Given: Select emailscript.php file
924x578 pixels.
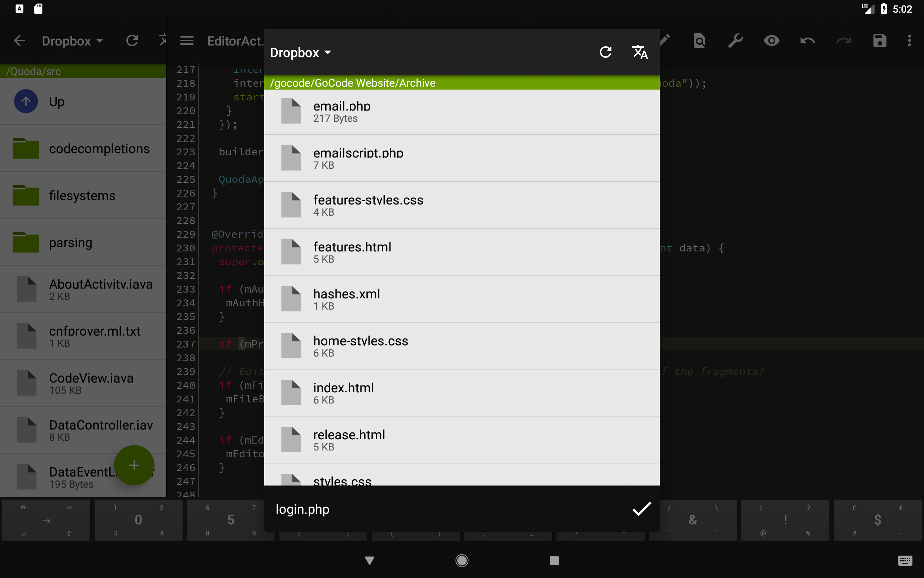Looking at the screenshot, I should click(462, 158).
